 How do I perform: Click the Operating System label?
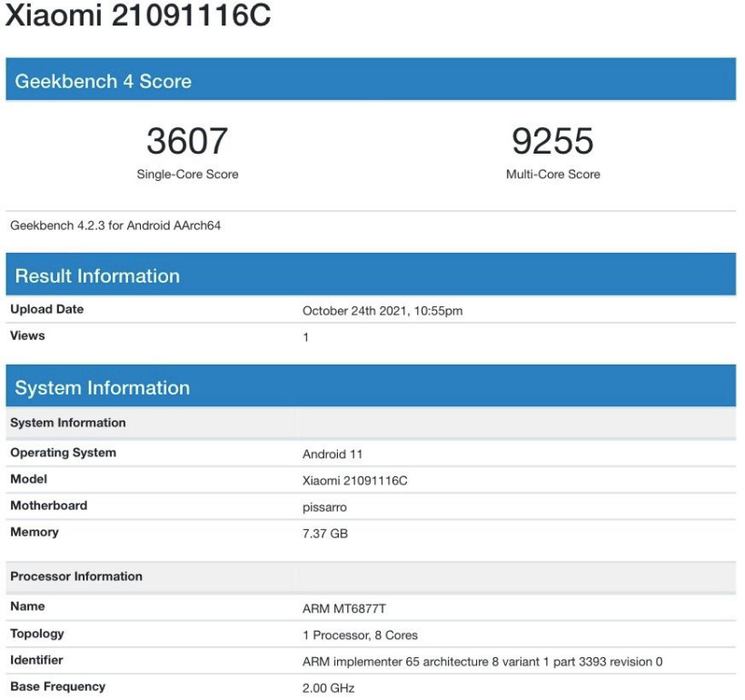64,452
